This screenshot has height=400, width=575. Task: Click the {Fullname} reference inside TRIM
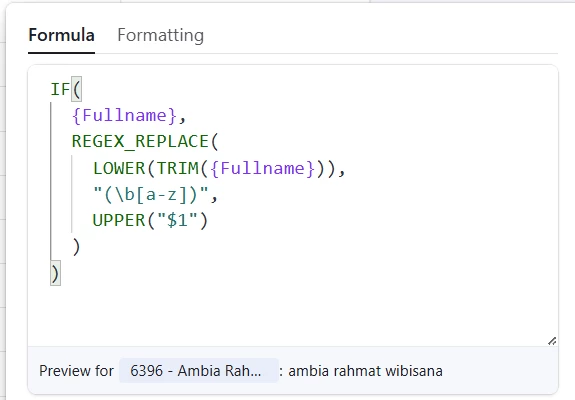click(x=263, y=168)
